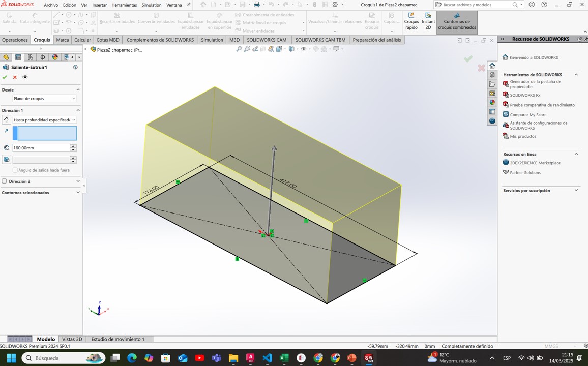Image resolution: width=588 pixels, height=366 pixels.
Task: Switch to the Operaciones tab
Action: pos(15,40)
